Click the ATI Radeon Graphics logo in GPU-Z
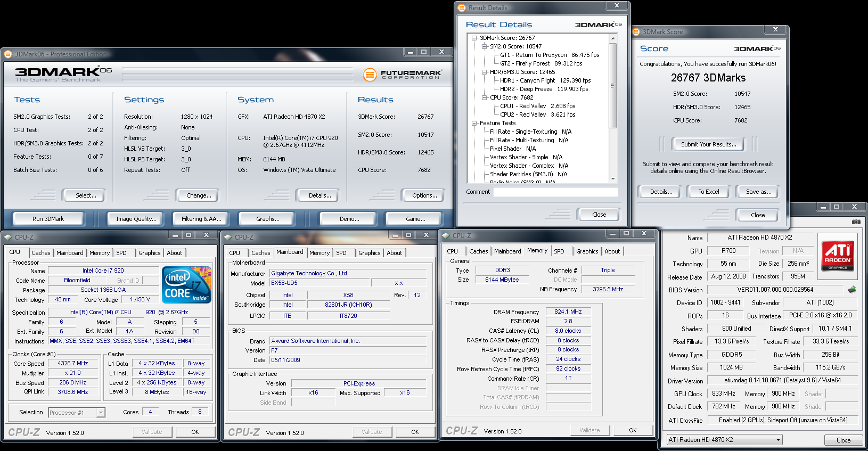Screen dimensions: 868x451 pyautogui.click(x=838, y=256)
